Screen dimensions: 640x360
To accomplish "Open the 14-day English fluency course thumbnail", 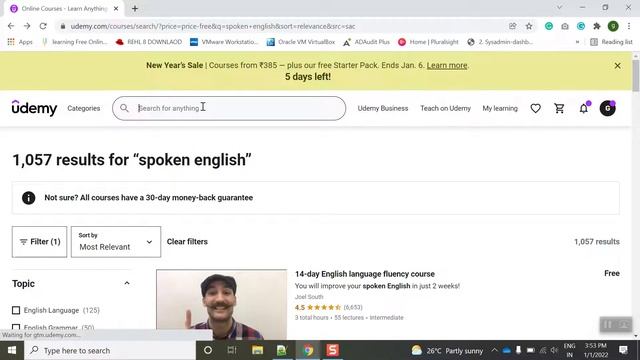I will click(x=222, y=304).
